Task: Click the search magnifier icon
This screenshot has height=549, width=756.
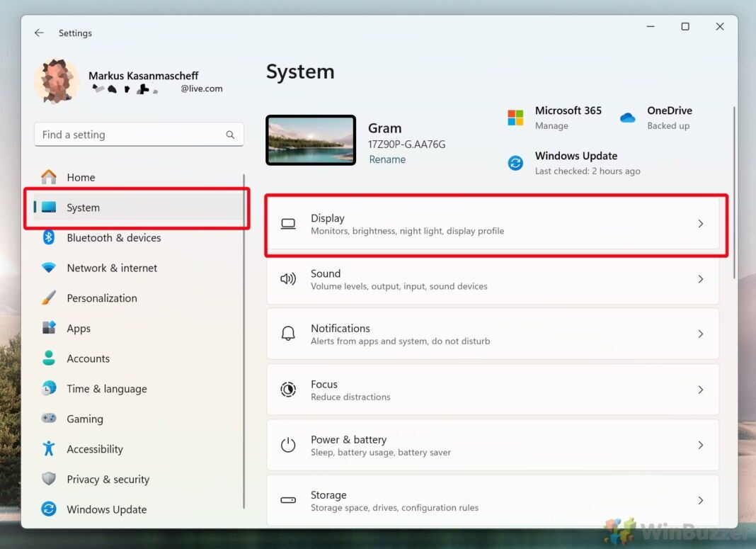Action: (230, 135)
